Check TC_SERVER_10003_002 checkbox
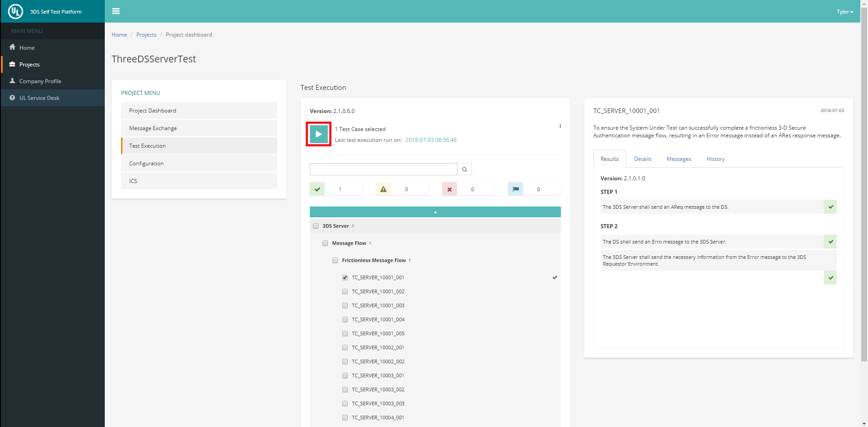Screen dimensions: 868x427 (345, 389)
